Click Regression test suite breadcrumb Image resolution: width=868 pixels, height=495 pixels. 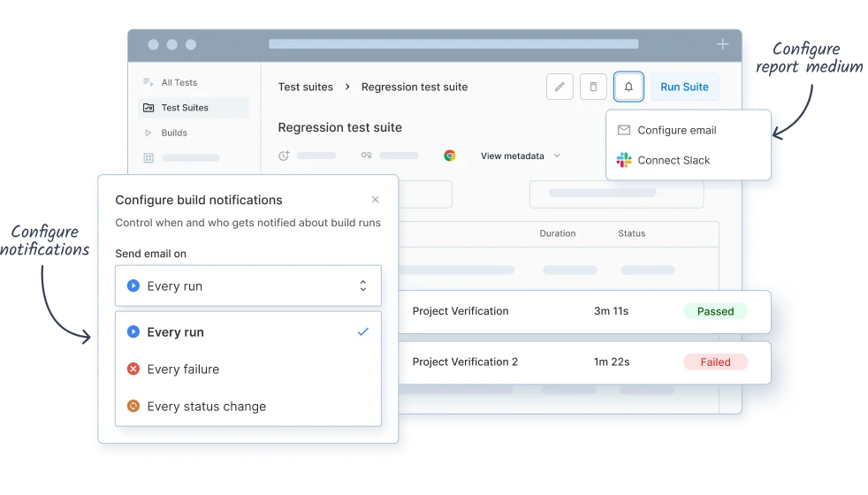415,87
